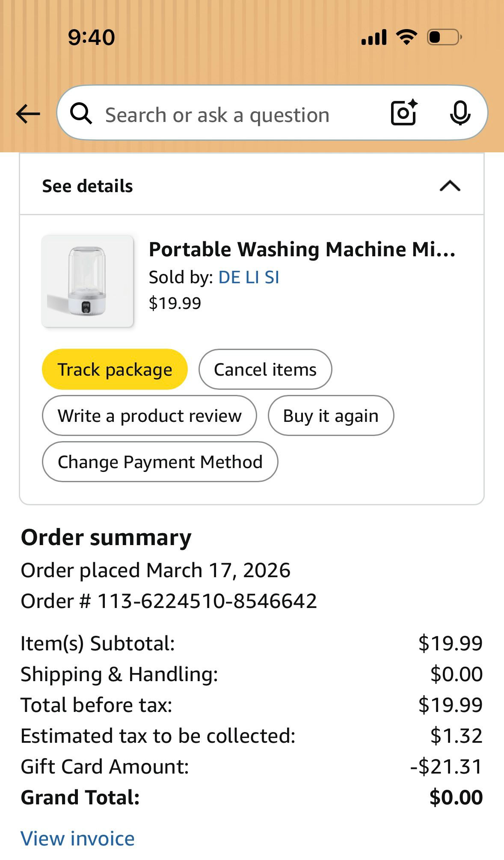Tap the Wi-Fi status icon
The height and width of the screenshot is (860, 504).
(x=406, y=37)
